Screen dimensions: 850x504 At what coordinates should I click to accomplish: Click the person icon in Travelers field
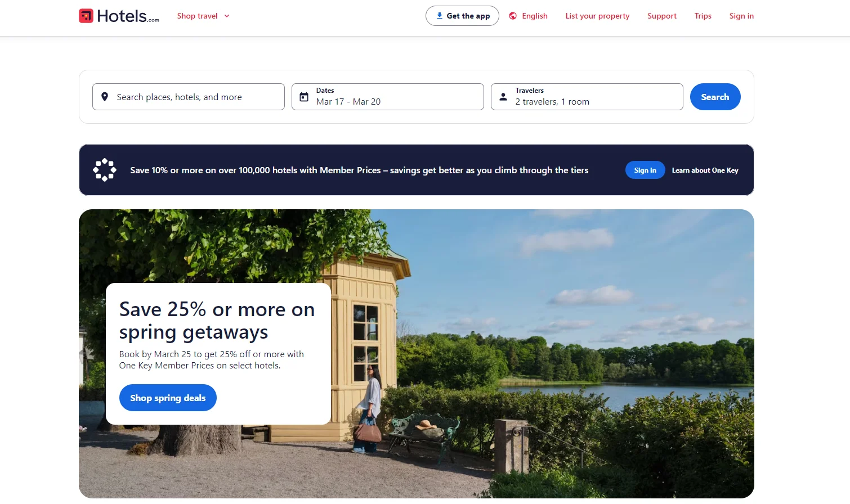click(x=503, y=97)
